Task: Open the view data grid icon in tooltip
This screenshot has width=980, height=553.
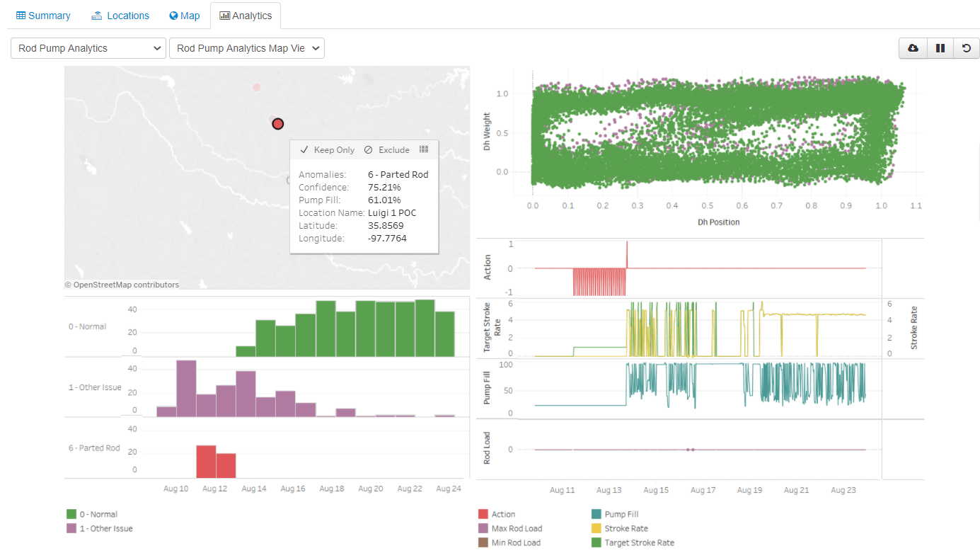Action: pos(424,149)
